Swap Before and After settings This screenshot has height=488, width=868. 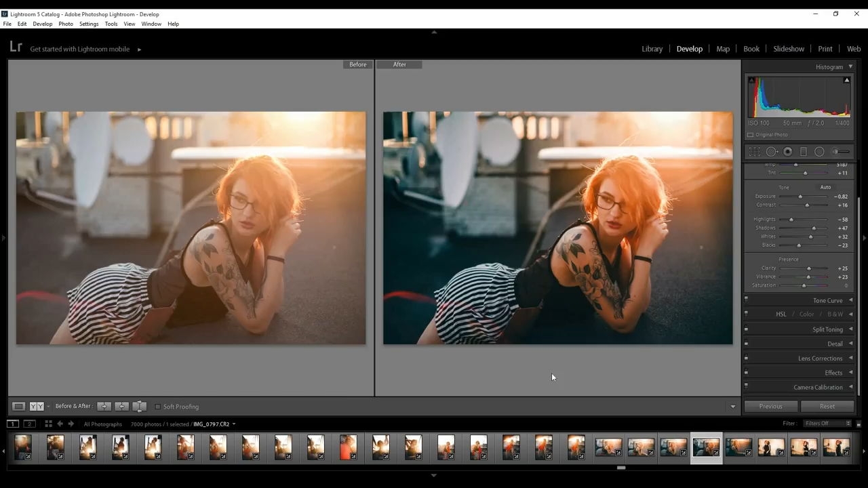(x=139, y=407)
